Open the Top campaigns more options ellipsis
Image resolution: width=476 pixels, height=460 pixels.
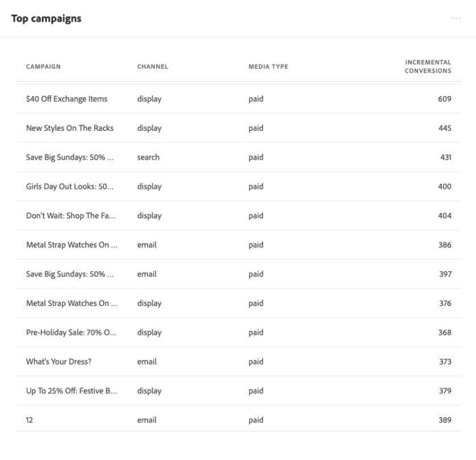point(456,19)
